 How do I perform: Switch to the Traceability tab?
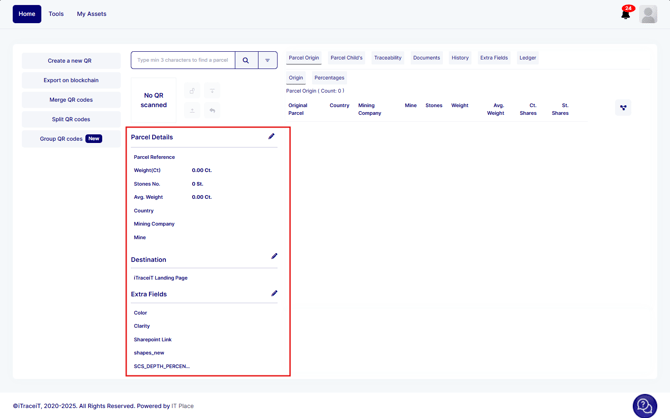[x=387, y=58]
